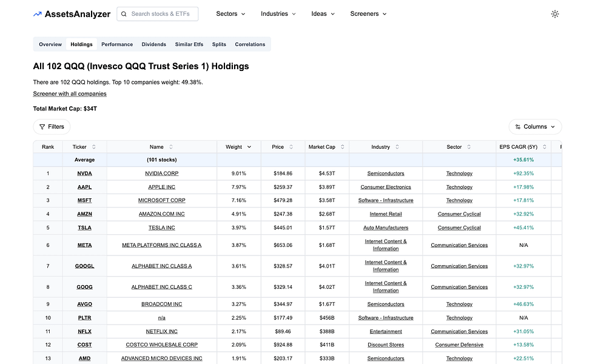The width and height of the screenshot is (595, 364).
Task: Click the magnifier icon in the search bar
Action: coord(124,13)
